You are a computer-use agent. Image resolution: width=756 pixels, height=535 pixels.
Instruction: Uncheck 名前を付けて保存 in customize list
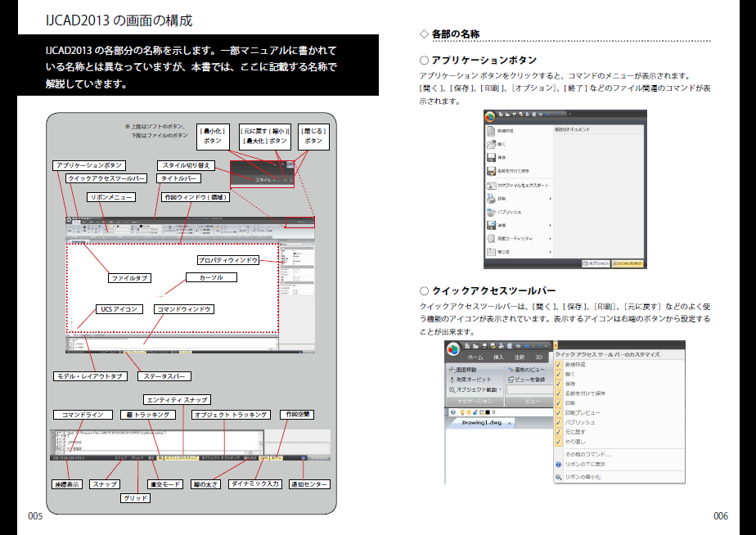pyautogui.click(x=558, y=393)
